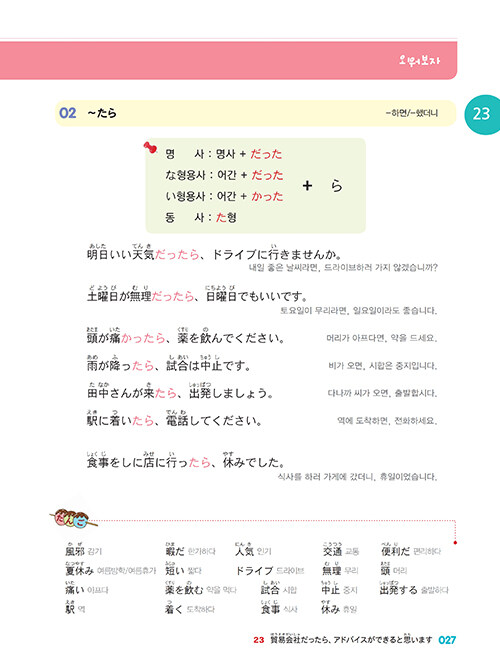
Task: Click sentence 明日いい天気だったら
Action: pyautogui.click(x=214, y=253)
